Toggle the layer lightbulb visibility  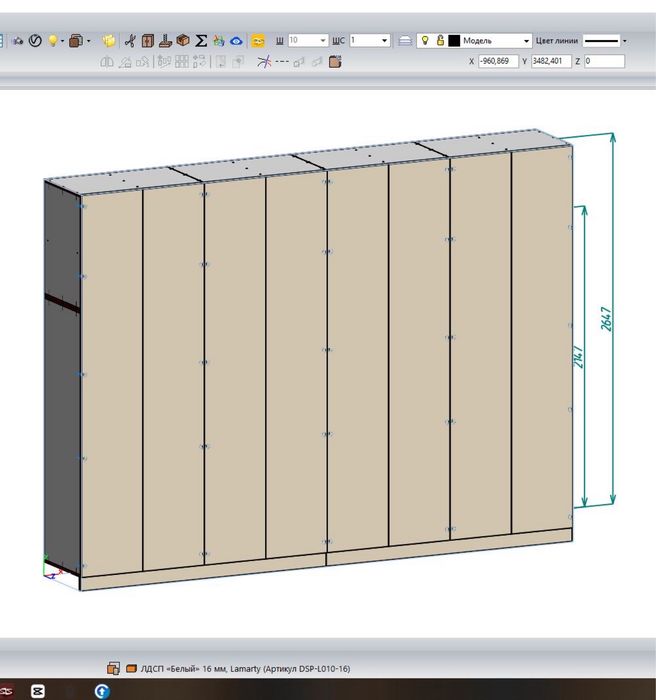pyautogui.click(x=425, y=41)
